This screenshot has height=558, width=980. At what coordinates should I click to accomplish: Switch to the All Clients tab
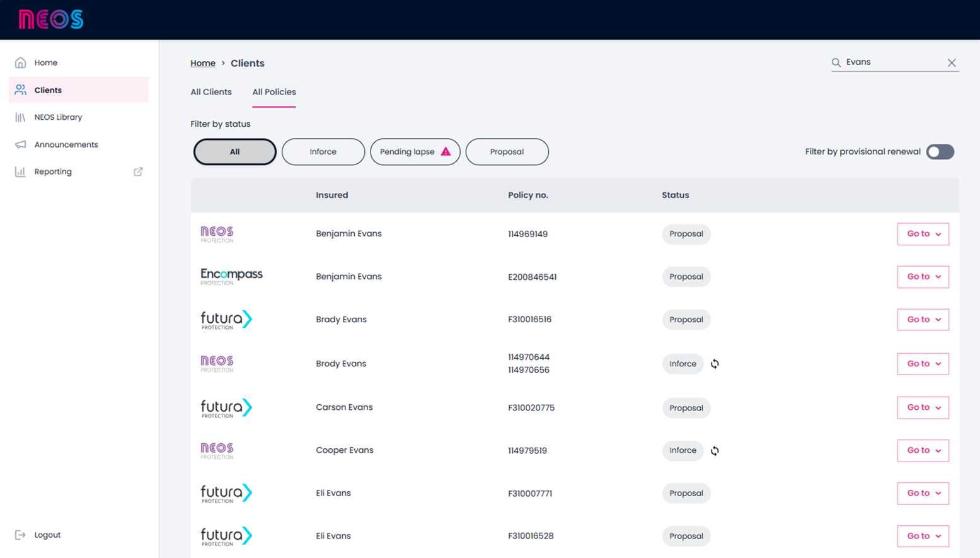tap(211, 92)
